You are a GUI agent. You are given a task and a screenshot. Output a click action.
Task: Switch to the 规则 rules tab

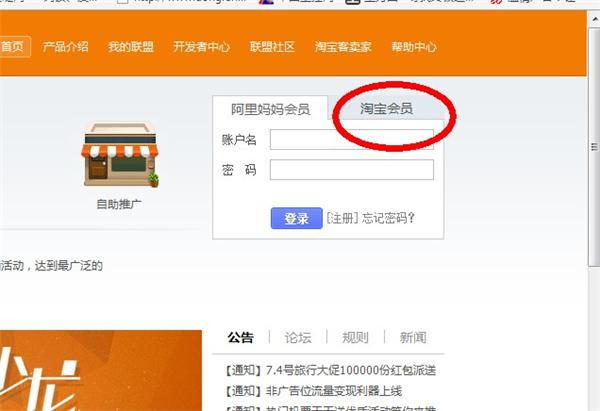tap(355, 338)
